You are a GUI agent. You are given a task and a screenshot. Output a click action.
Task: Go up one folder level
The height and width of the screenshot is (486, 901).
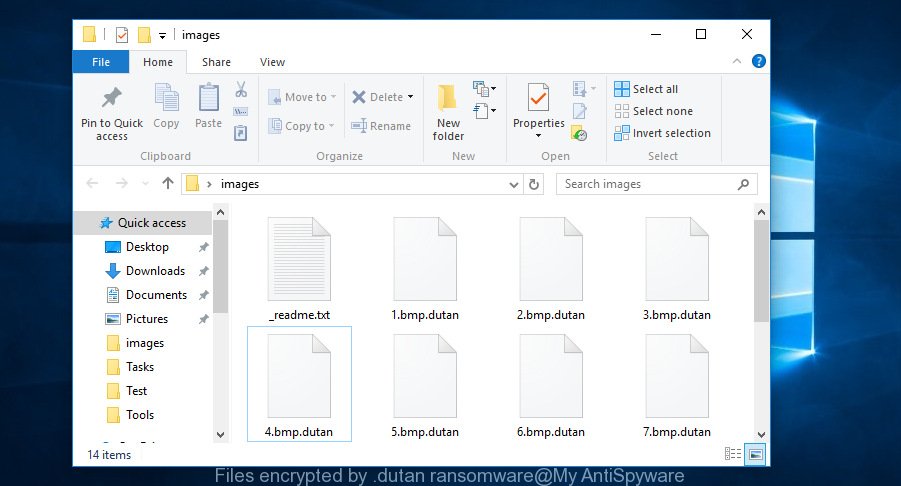(x=167, y=183)
